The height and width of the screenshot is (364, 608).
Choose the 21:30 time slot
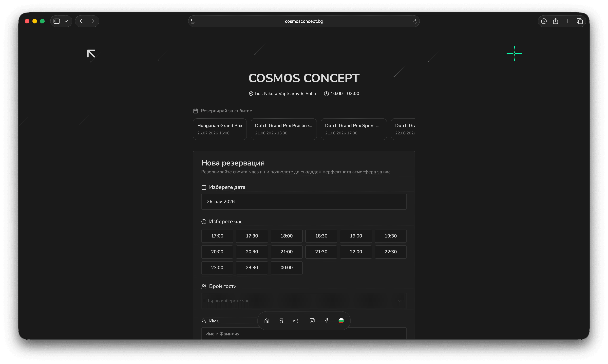tap(321, 252)
